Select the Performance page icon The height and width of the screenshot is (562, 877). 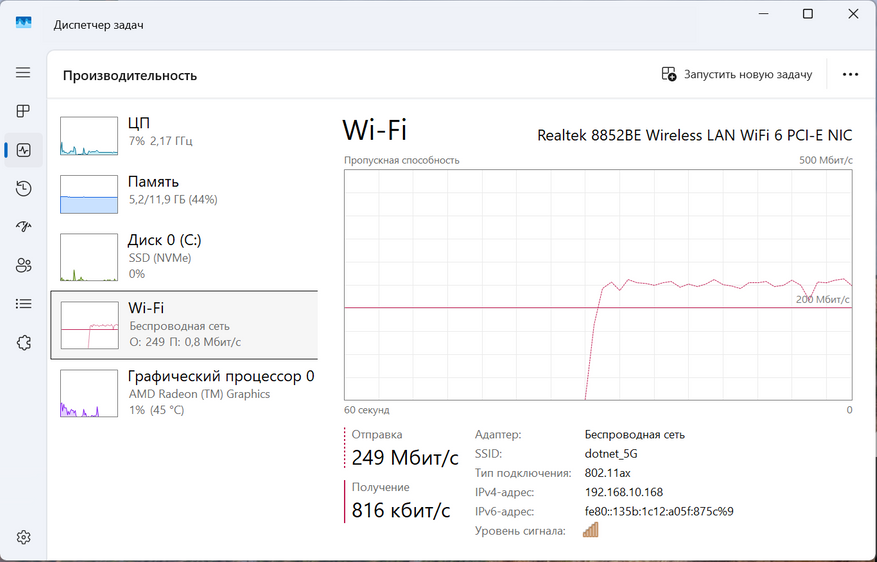tap(23, 150)
